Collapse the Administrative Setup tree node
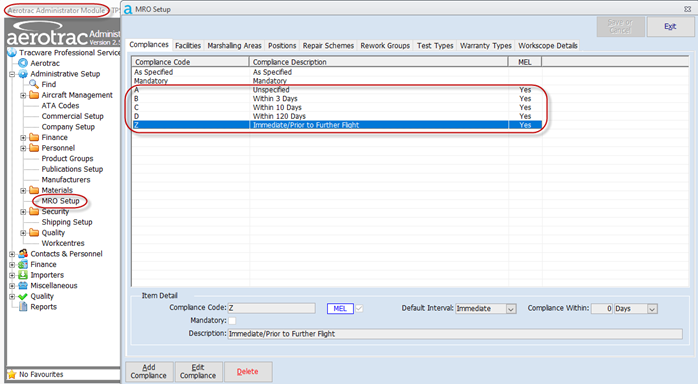This screenshot has height=384, width=698. (x=12, y=74)
